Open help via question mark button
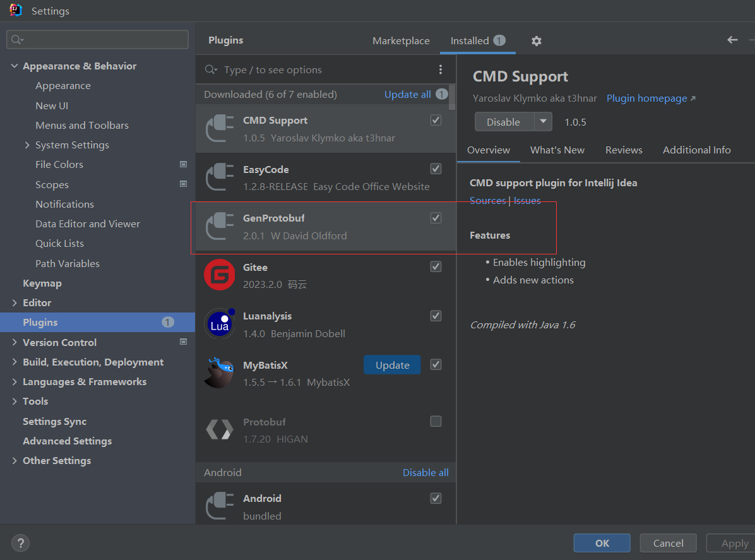 [x=21, y=543]
